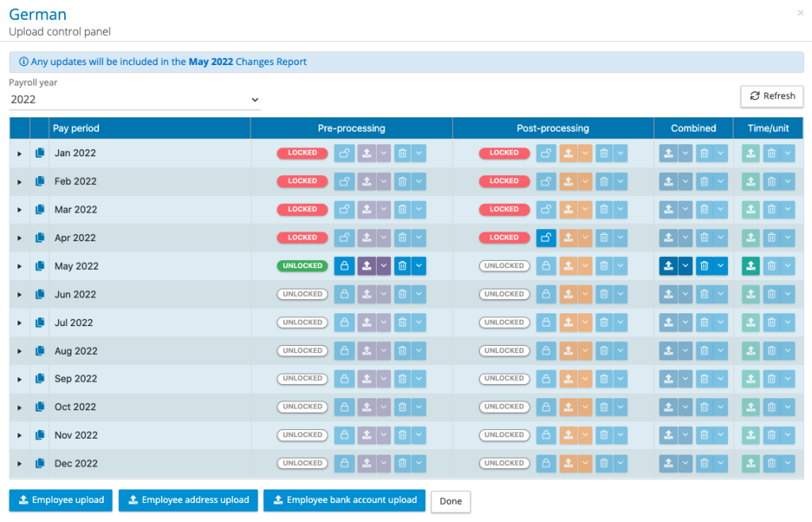812x522 pixels.
Task: Toggle the UNLOCKED pill in Jun Post-processing
Action: pyautogui.click(x=505, y=294)
